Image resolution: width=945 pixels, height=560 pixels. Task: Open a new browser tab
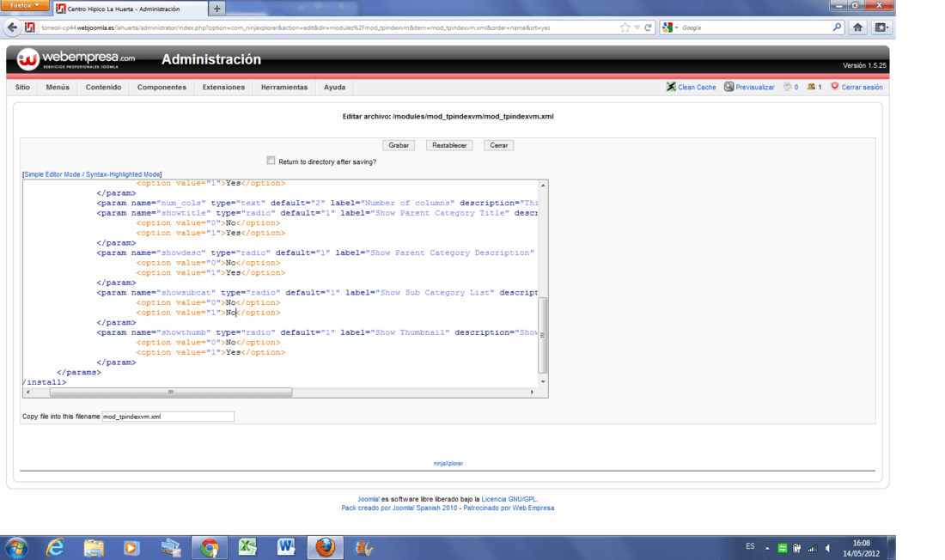[x=217, y=9]
